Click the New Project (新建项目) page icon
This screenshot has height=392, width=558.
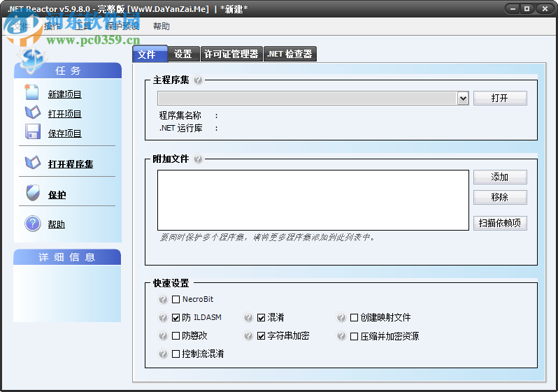[x=32, y=92]
